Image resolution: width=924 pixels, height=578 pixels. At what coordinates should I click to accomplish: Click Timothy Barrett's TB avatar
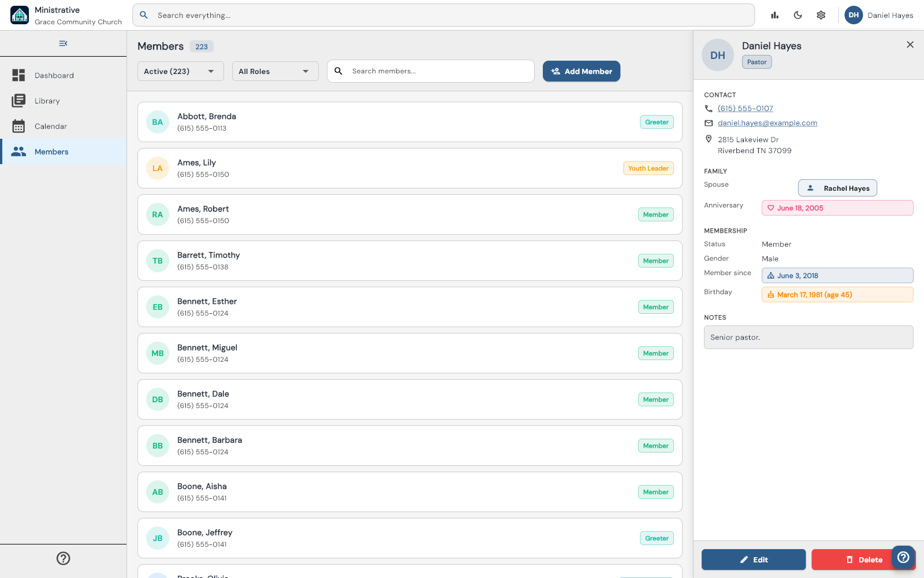click(158, 261)
